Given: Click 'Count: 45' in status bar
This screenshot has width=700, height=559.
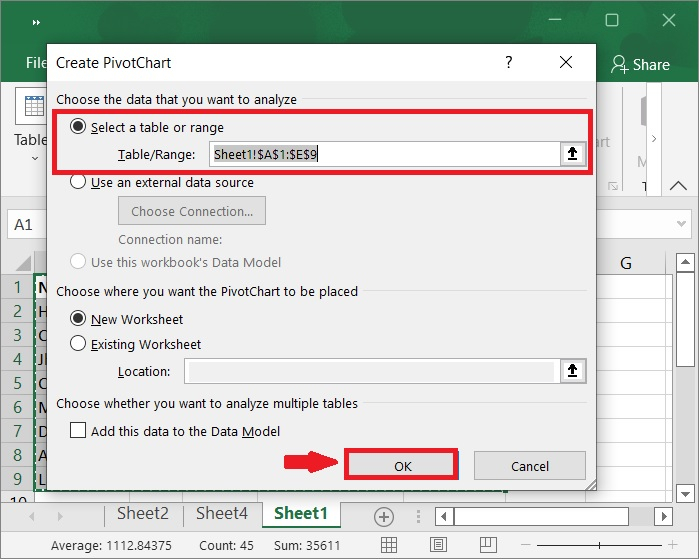Looking at the screenshot, I should click(226, 545).
